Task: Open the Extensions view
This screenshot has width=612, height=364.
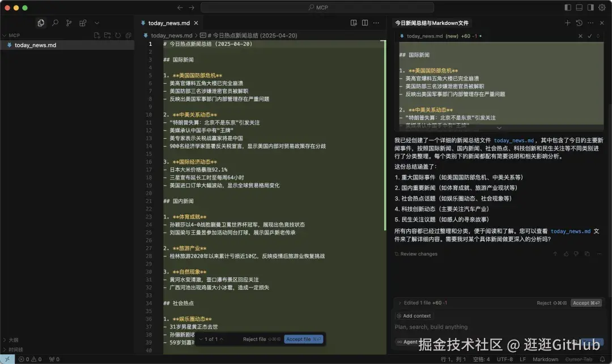Action: 83,22
